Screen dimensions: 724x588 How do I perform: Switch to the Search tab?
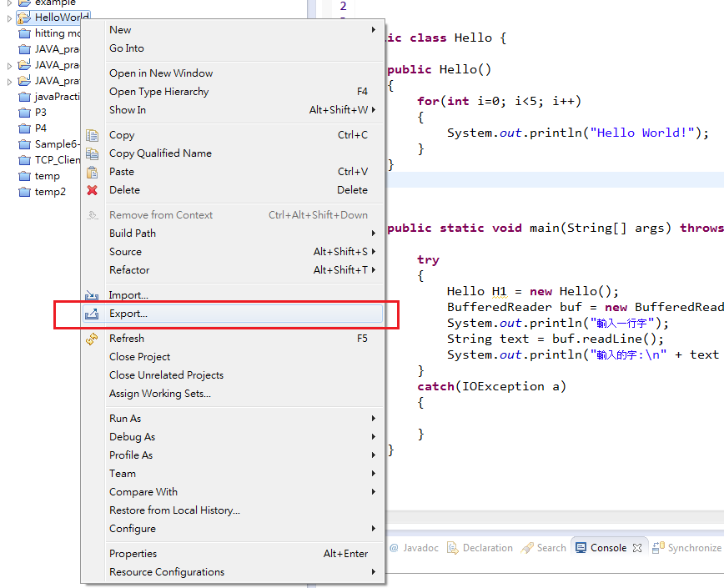(544, 548)
